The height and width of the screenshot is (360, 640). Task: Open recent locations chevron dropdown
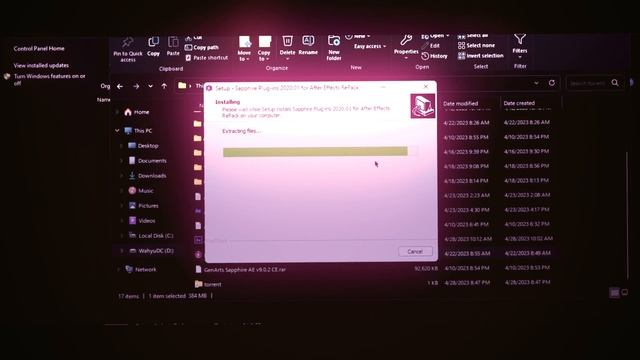click(x=151, y=86)
